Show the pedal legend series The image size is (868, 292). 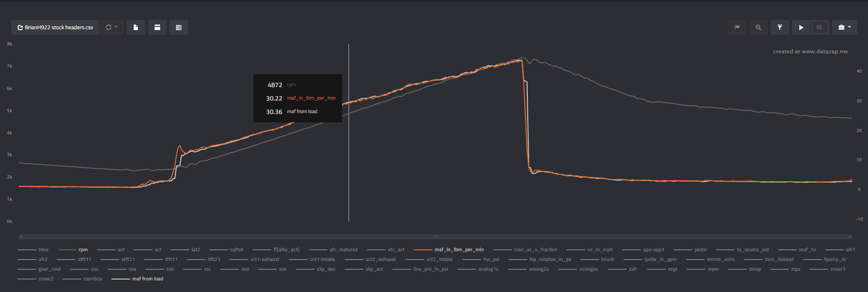coord(690,250)
